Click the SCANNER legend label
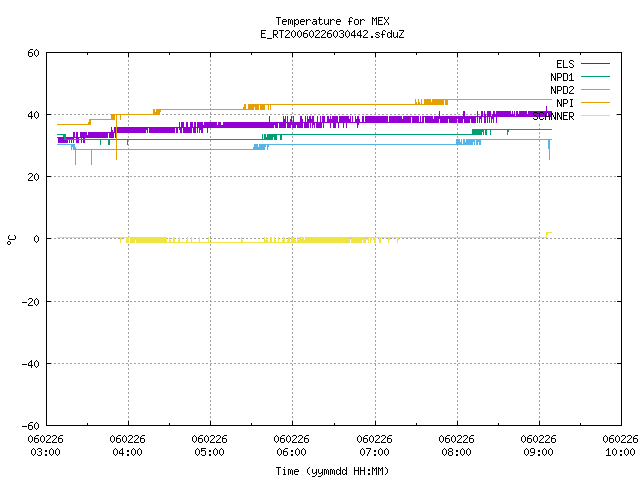Image resolution: width=640 pixels, height=480 pixels. (x=553, y=116)
